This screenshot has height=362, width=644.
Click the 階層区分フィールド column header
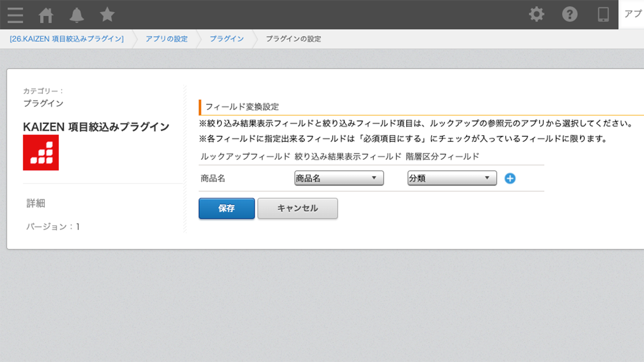(x=443, y=156)
